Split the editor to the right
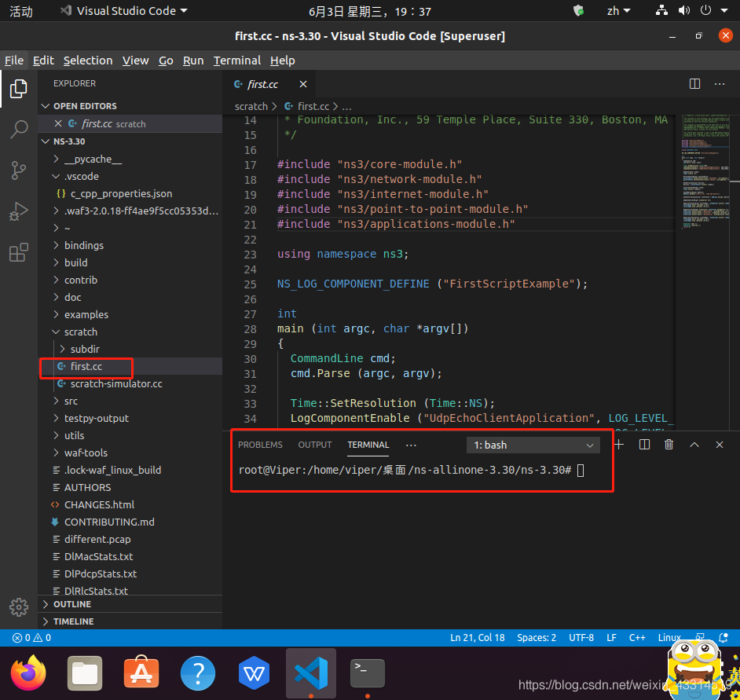The height and width of the screenshot is (700, 740). coord(694,84)
